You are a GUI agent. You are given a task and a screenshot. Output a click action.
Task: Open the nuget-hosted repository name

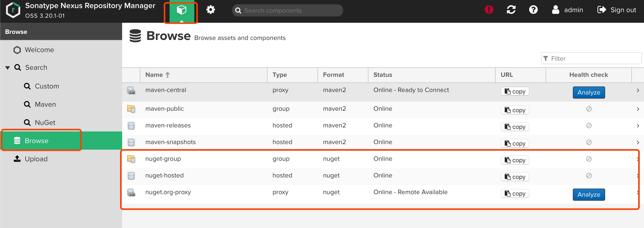(x=165, y=175)
